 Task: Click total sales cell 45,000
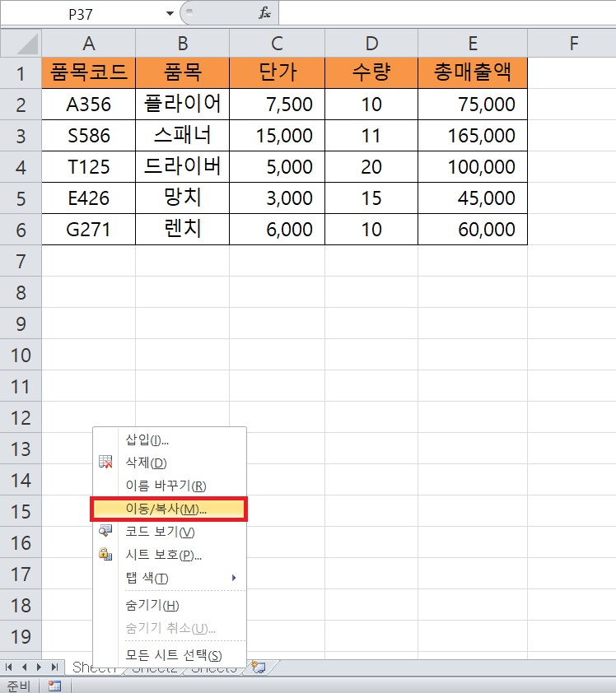(x=473, y=198)
